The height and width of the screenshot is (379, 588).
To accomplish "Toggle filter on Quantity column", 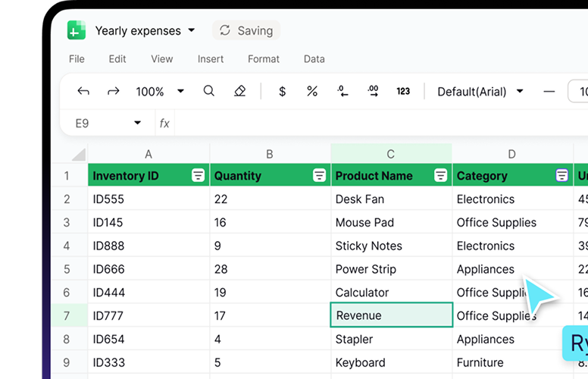I will [x=319, y=176].
